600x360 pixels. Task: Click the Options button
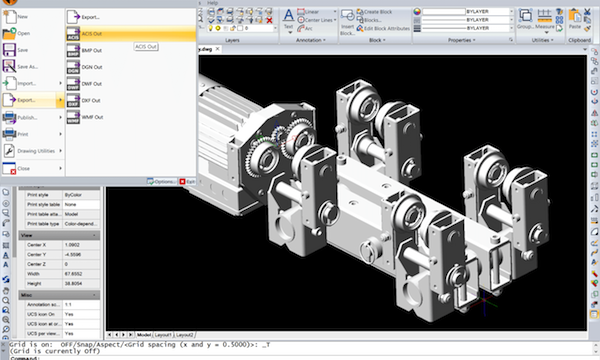pos(161,181)
